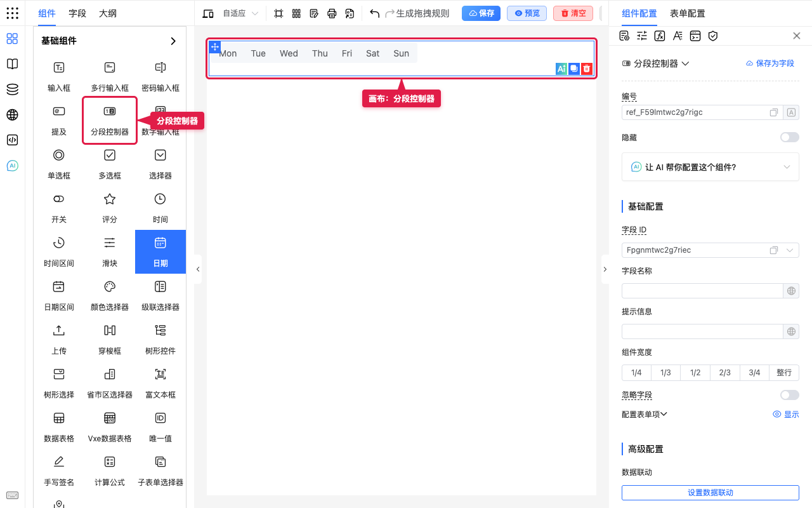Click the edit form toolbar icon
This screenshot has width=812, height=508.
coord(314,13)
